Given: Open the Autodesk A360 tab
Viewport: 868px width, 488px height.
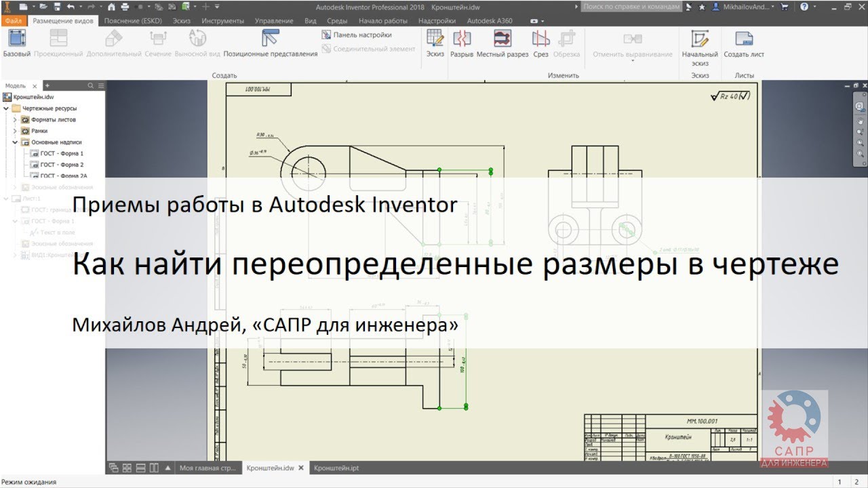Looking at the screenshot, I should pyautogui.click(x=490, y=21).
